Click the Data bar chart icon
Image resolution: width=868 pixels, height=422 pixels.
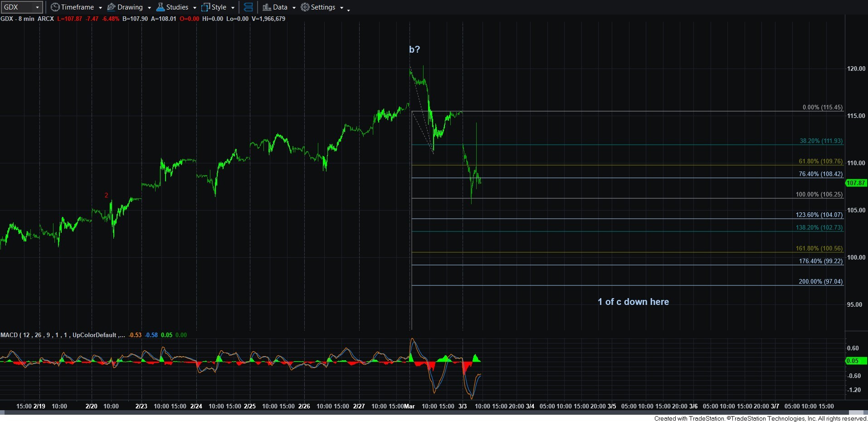tap(267, 7)
